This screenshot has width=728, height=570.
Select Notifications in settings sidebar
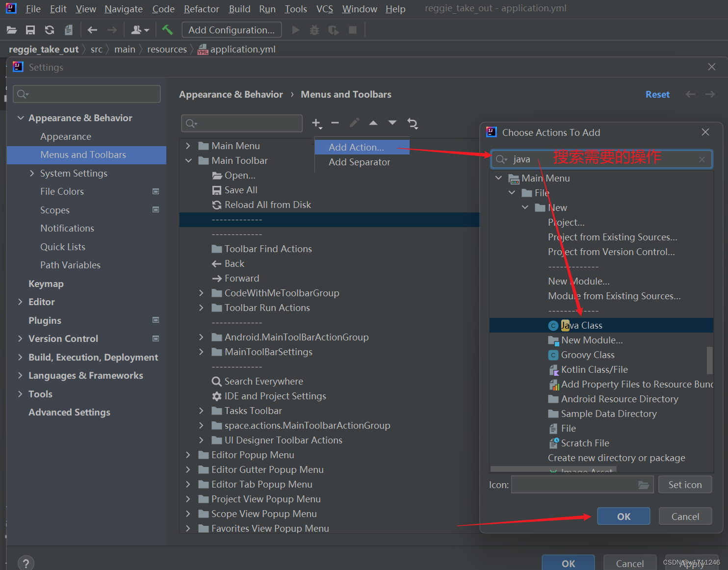[x=67, y=228]
